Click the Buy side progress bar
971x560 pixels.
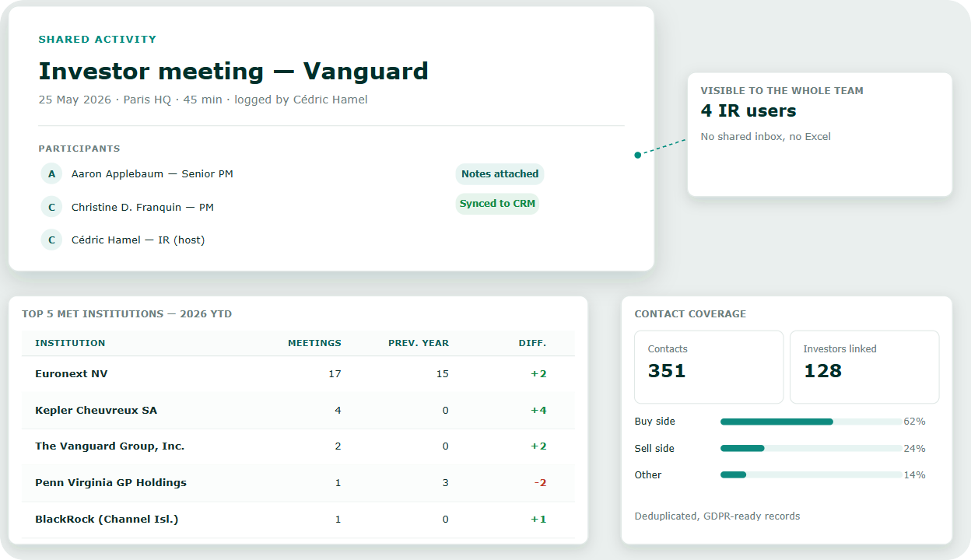(x=812, y=422)
